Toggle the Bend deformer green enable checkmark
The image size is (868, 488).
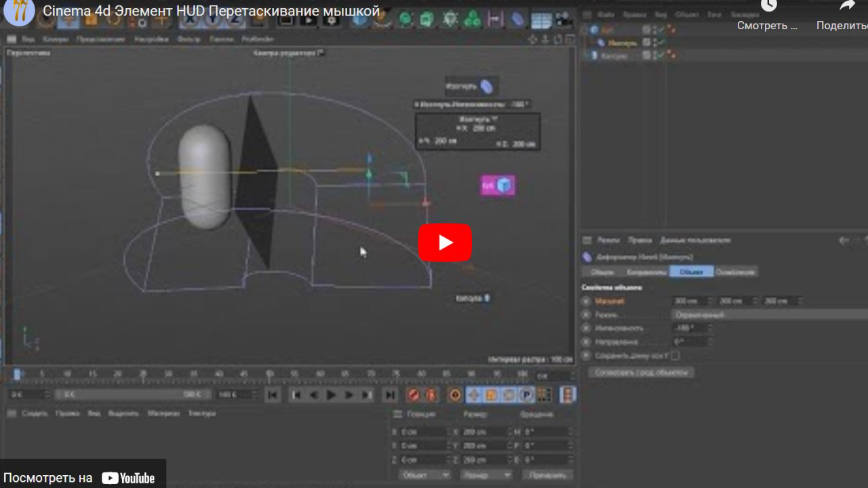[660, 43]
